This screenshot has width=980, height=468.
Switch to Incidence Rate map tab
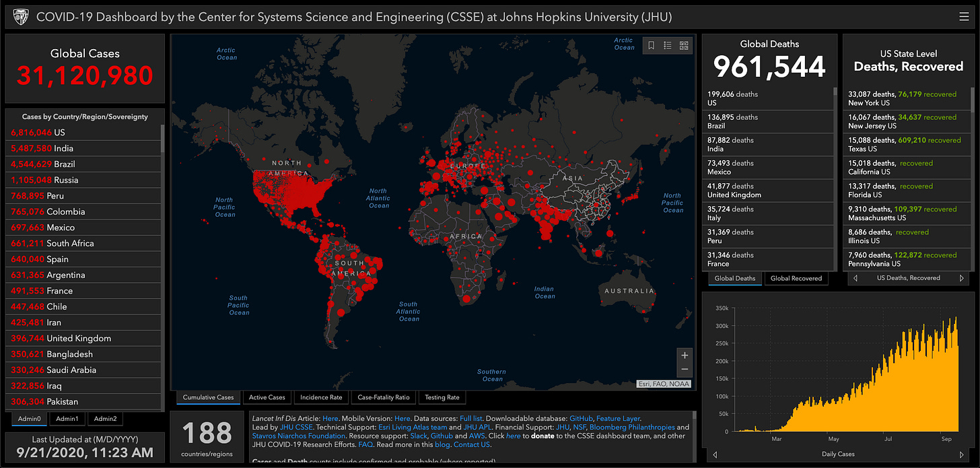[x=321, y=397]
